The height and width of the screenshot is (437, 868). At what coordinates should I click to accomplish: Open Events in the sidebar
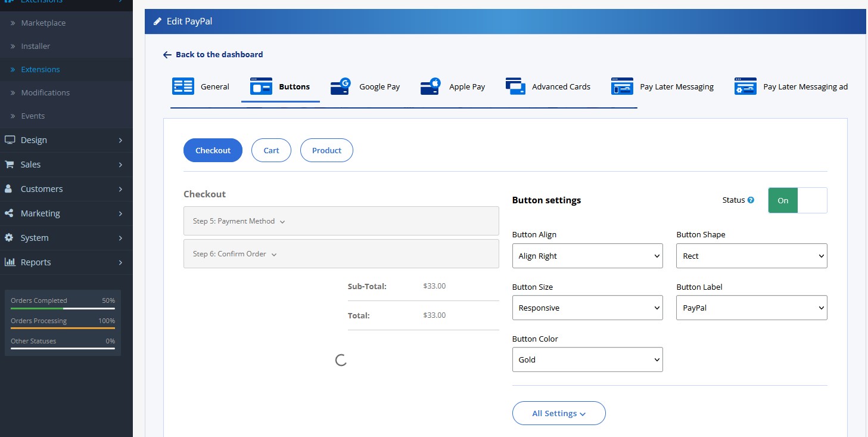point(33,116)
